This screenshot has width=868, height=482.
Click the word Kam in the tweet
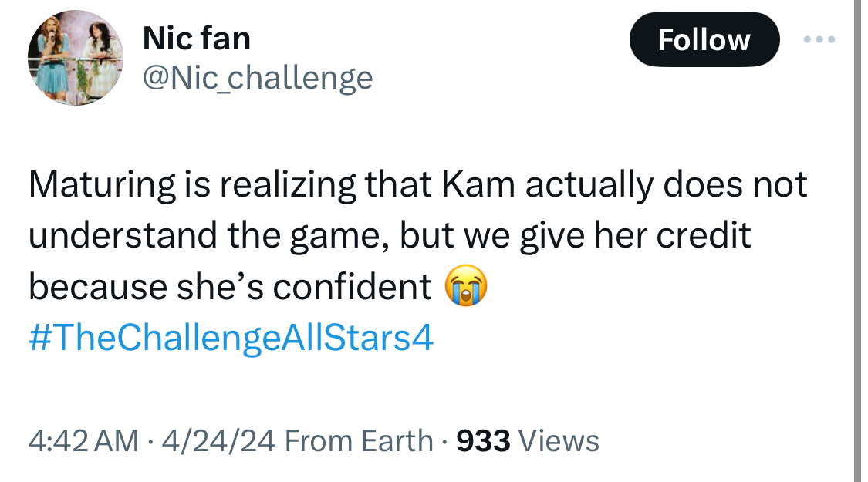coord(478,184)
